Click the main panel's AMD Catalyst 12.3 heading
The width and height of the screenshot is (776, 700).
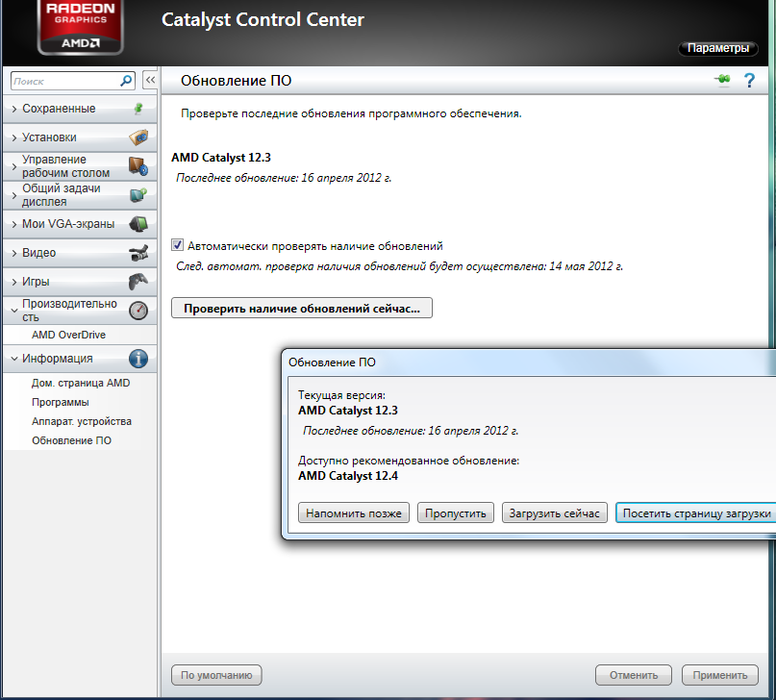[x=221, y=158]
